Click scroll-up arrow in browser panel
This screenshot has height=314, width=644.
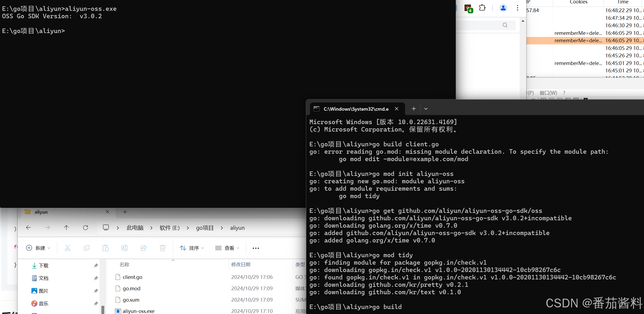(523, 21)
